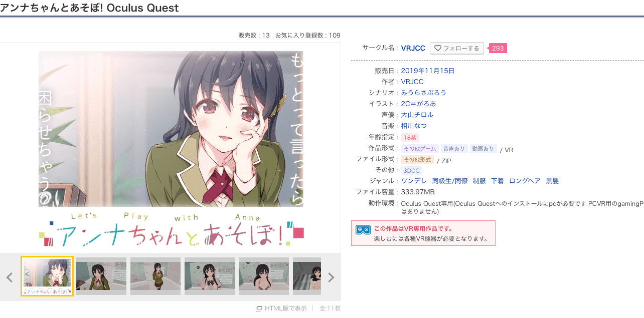
Task: Click the 293 follower count badge
Action: [498, 48]
